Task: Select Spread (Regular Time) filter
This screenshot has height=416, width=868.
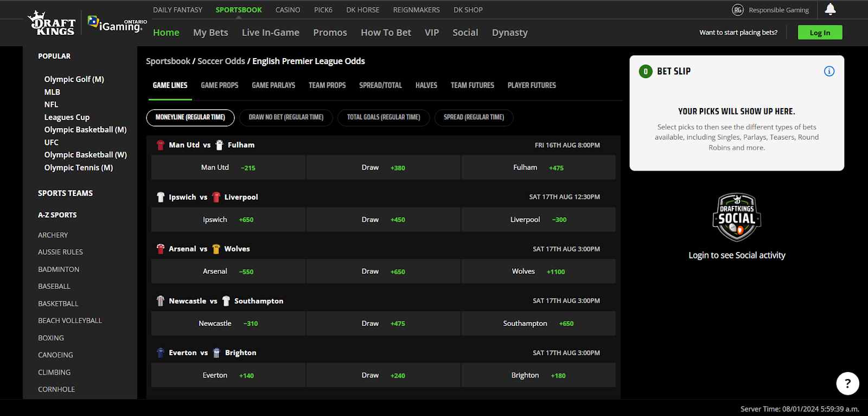Action: (x=474, y=117)
